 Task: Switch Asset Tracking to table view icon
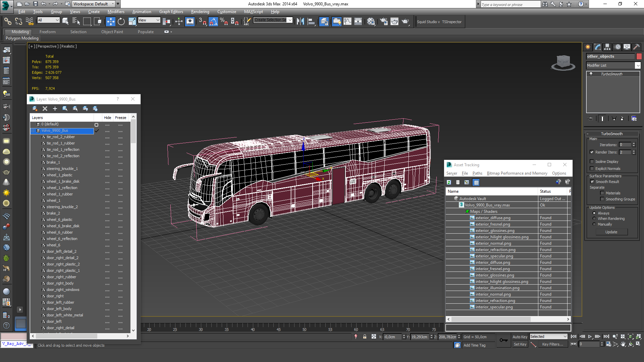pos(476,182)
